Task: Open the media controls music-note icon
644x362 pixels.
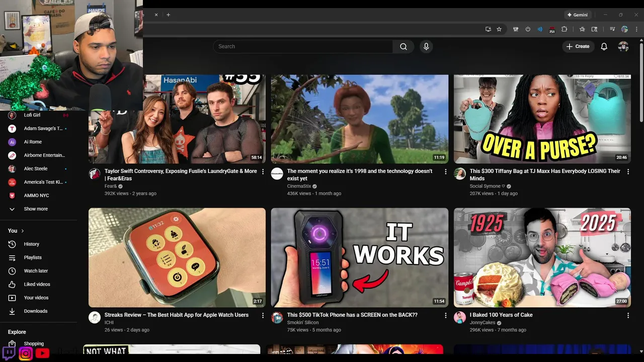Action: 612,29
